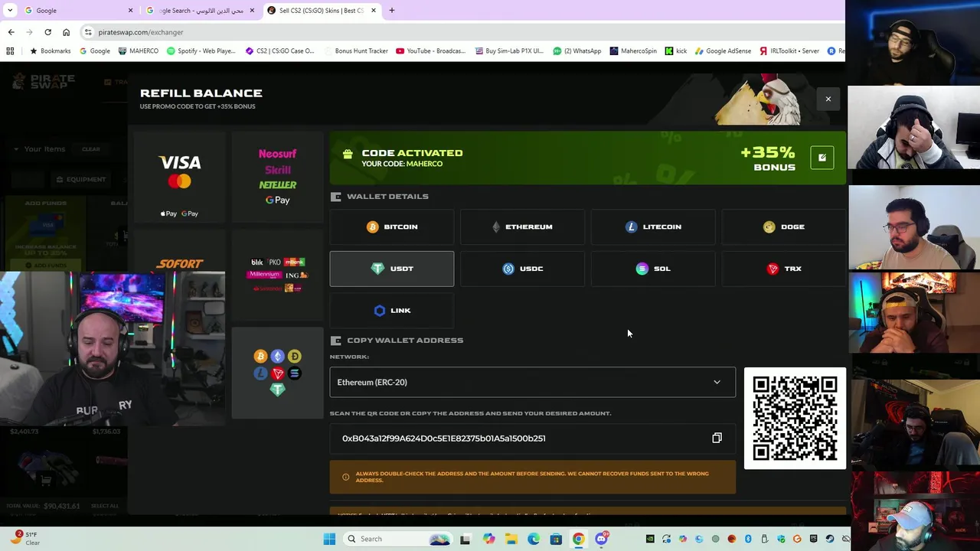Open the Spotify Web Player bookmark

(201, 51)
